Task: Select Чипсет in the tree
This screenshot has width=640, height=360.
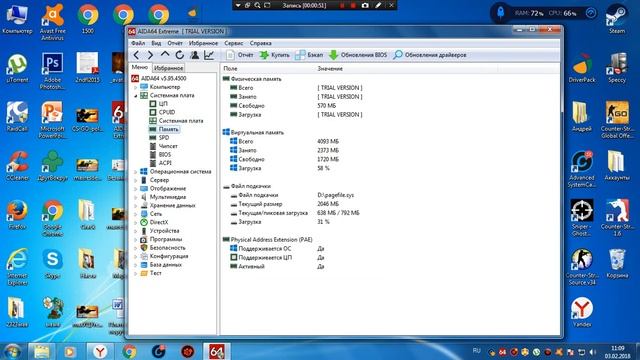Action: tap(163, 146)
